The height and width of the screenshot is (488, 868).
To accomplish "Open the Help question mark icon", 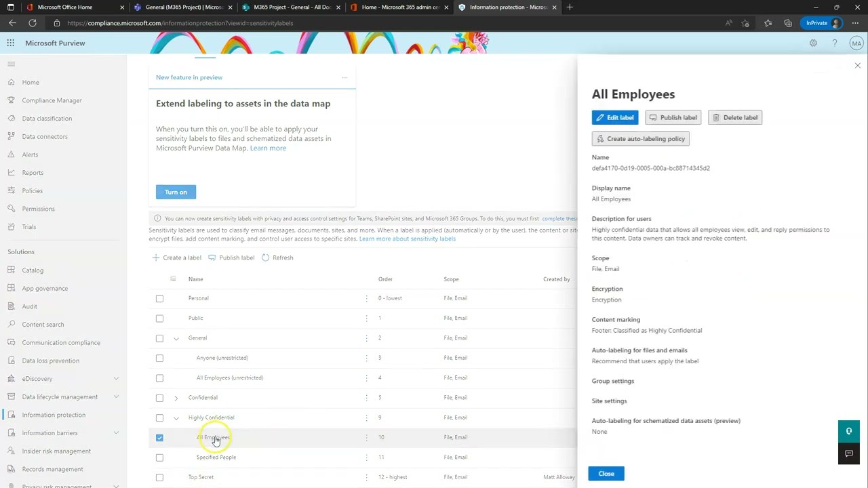I will (x=835, y=43).
